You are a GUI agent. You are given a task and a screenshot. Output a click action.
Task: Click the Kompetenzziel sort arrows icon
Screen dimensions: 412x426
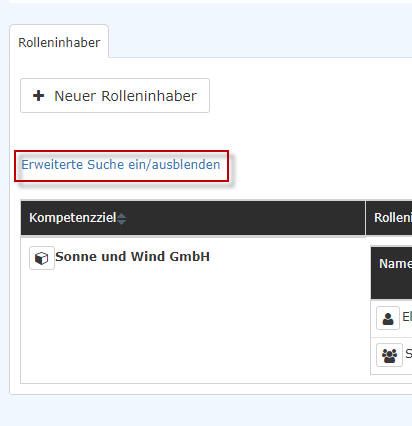(x=122, y=219)
